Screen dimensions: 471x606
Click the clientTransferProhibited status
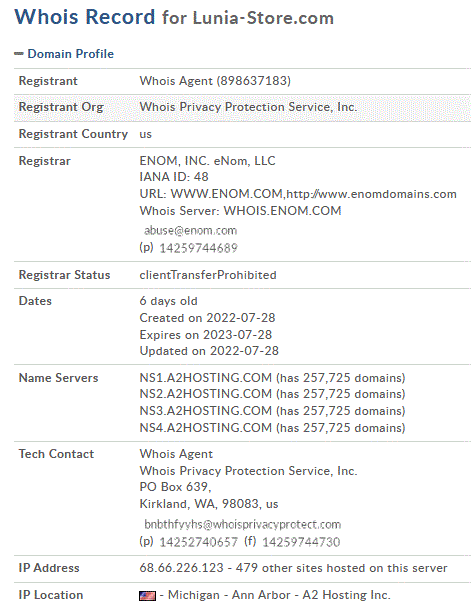(208, 275)
